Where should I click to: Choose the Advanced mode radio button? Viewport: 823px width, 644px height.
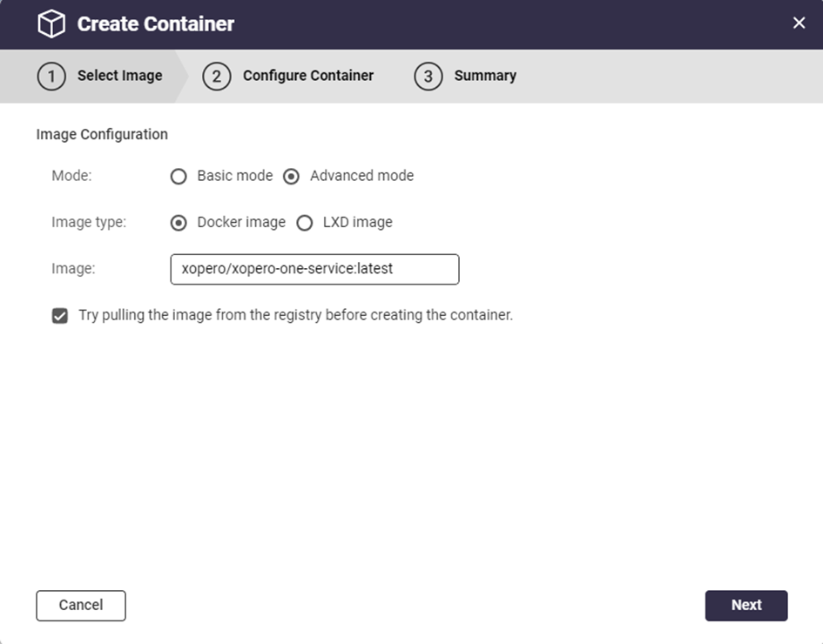292,176
